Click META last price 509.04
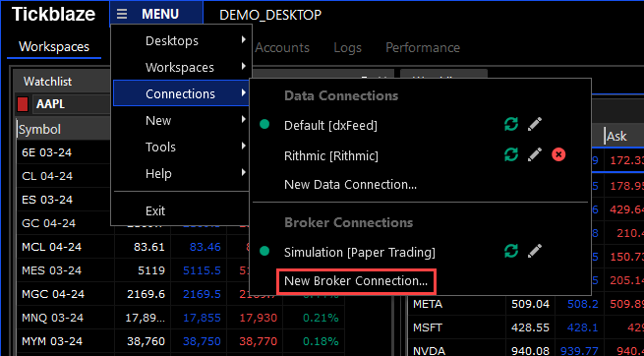Viewport: 644px width, 356px height. (530, 305)
